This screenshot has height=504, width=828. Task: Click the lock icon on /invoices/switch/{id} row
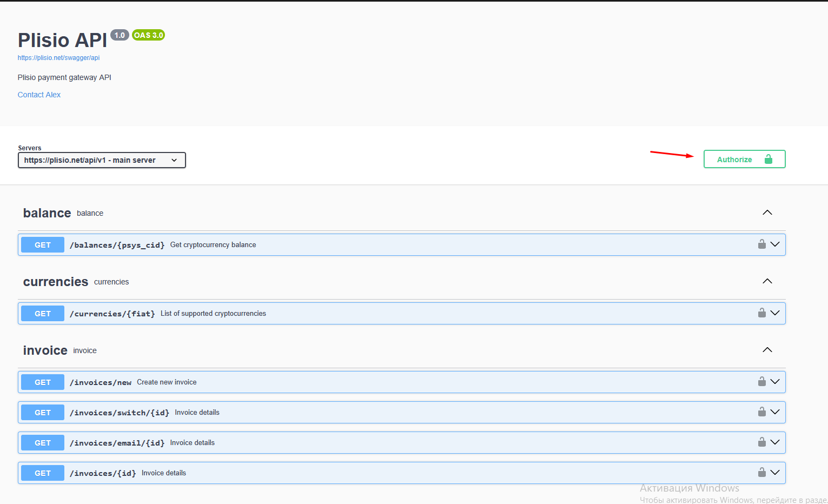761,412
